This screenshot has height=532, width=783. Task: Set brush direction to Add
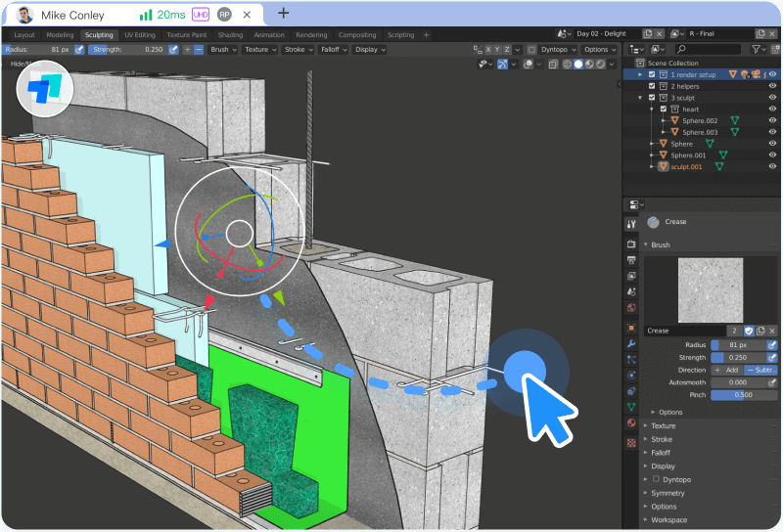pyautogui.click(x=725, y=370)
